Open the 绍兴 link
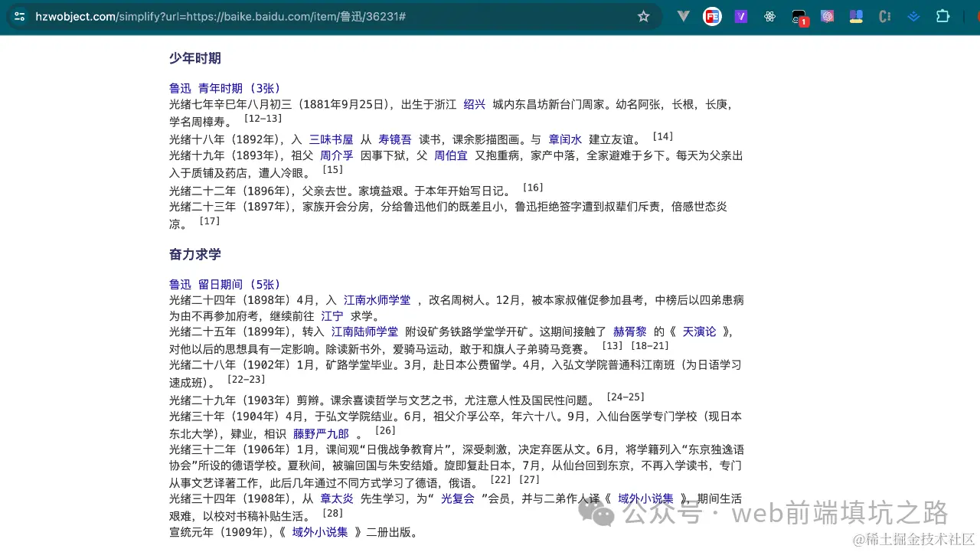Image resolution: width=980 pixels, height=552 pixels. point(475,104)
